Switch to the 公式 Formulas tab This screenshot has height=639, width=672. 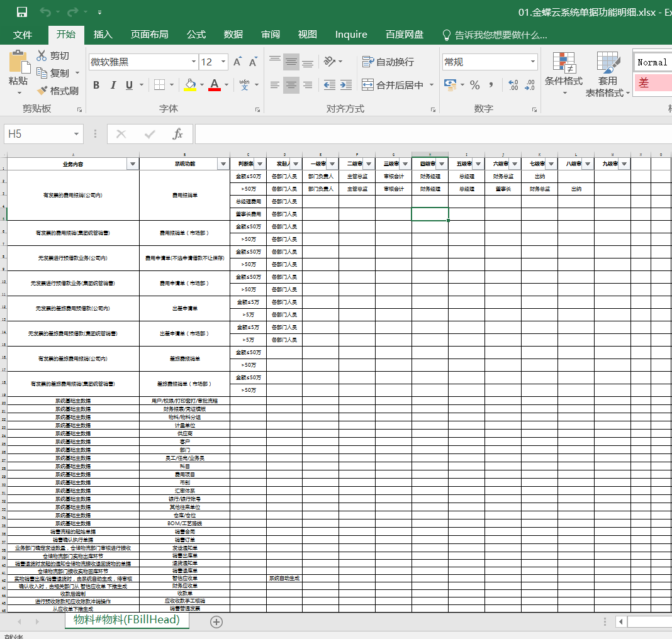[196, 35]
